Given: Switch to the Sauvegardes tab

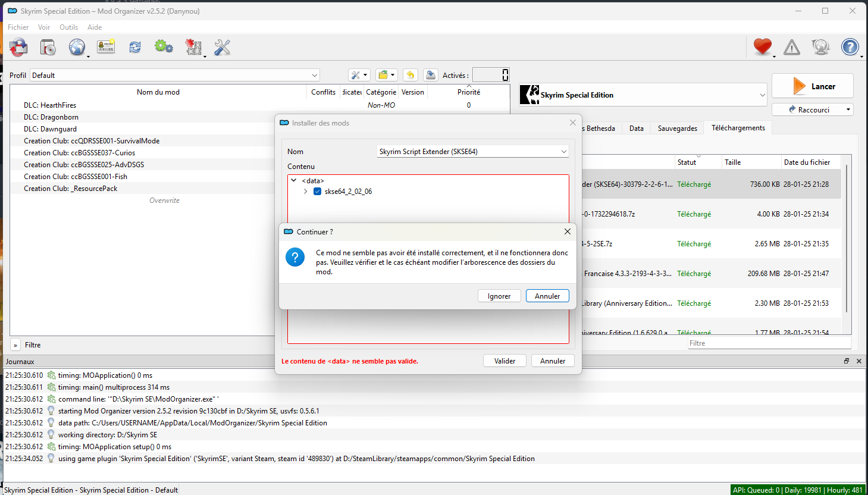Looking at the screenshot, I should coord(678,128).
